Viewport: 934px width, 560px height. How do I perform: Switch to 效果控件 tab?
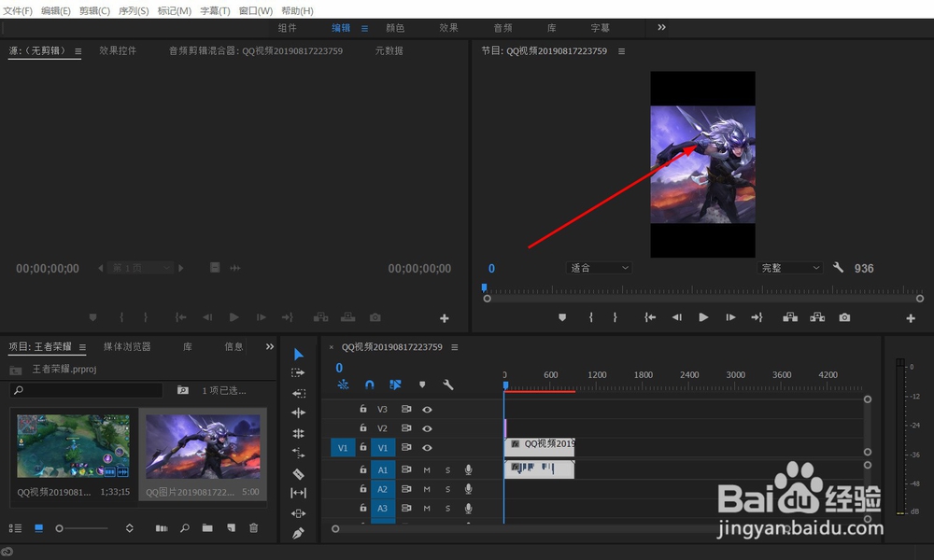(x=118, y=50)
